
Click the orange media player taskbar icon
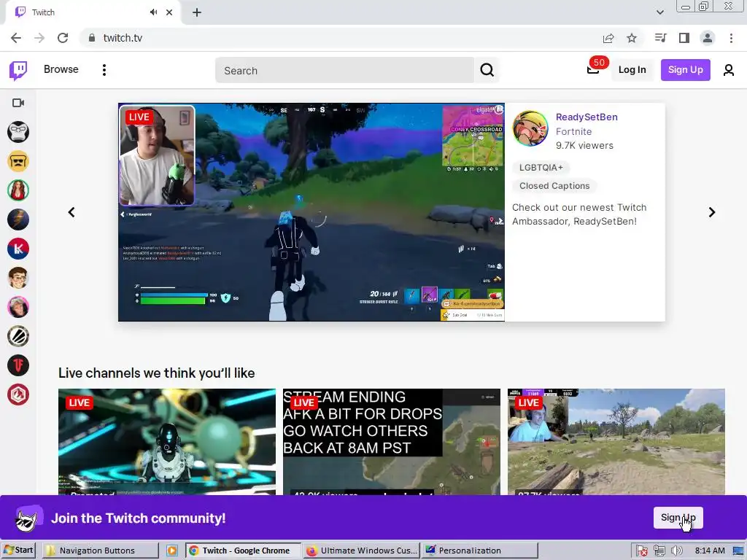point(172,551)
